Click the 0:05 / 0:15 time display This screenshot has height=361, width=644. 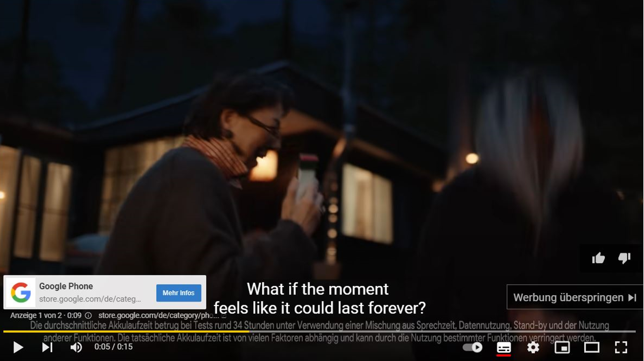[113, 347]
